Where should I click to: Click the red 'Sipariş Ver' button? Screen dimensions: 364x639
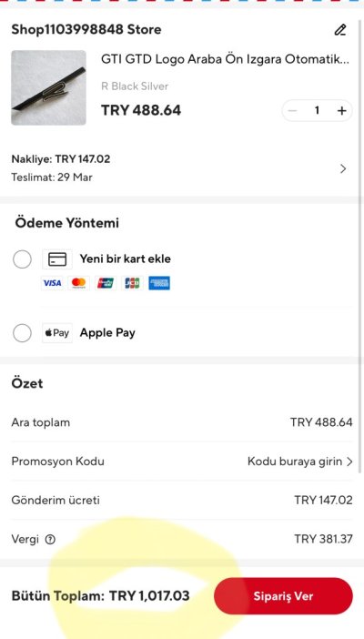283,596
